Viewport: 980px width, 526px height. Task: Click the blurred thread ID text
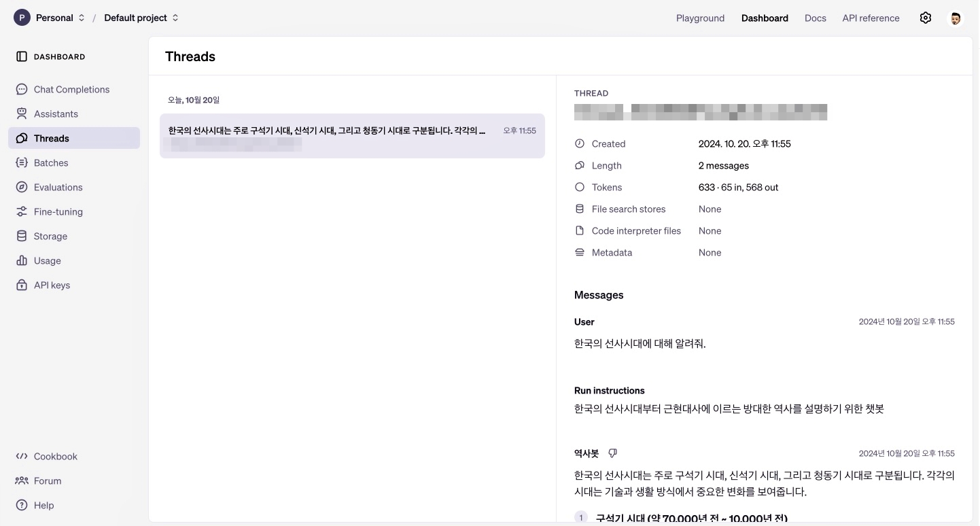tap(701, 112)
